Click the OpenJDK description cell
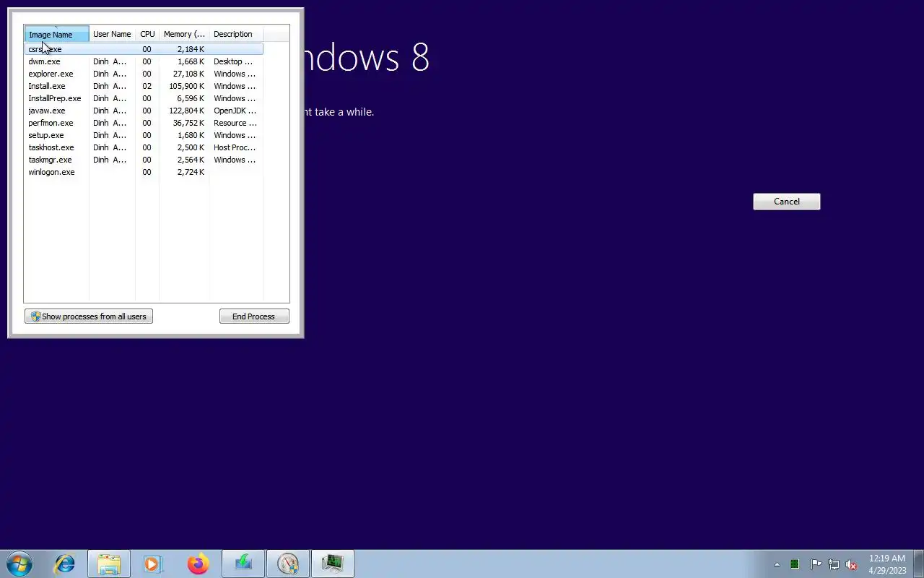The width and height of the screenshot is (924, 578). (235, 111)
